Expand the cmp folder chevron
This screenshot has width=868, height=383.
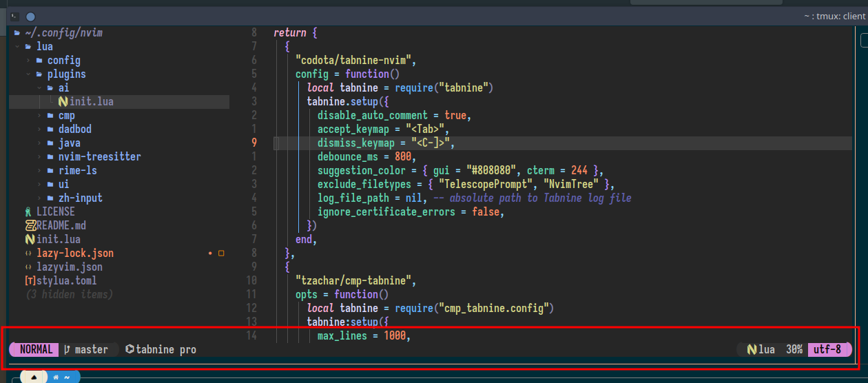(39, 115)
